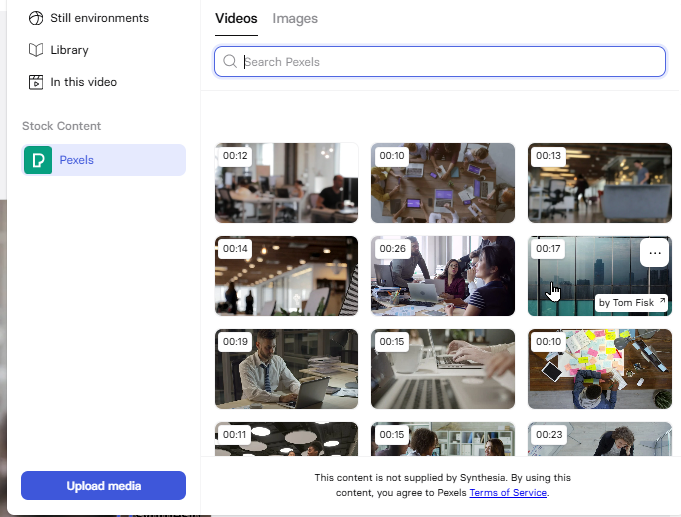Choose the 00:10 overhead meeting table video
This screenshot has height=517, width=681.
pos(443,184)
